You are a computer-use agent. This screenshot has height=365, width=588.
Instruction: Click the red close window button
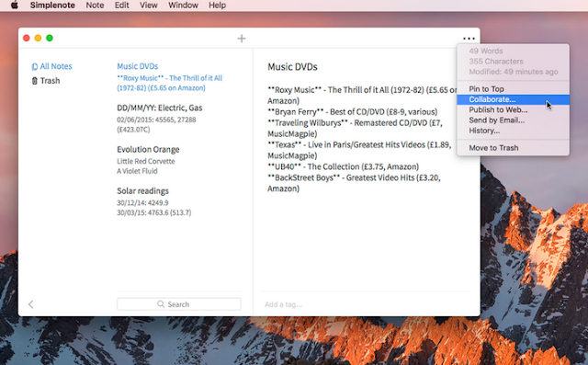coord(27,38)
